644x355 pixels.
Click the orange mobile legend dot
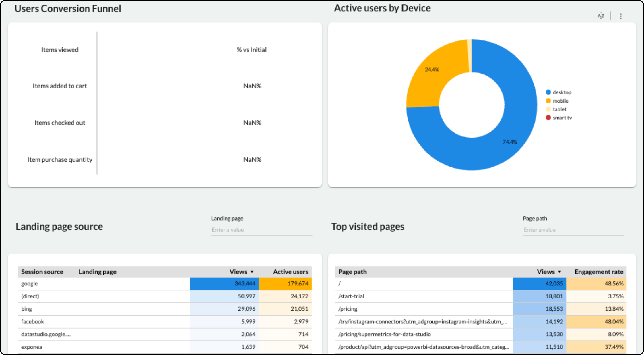click(548, 101)
